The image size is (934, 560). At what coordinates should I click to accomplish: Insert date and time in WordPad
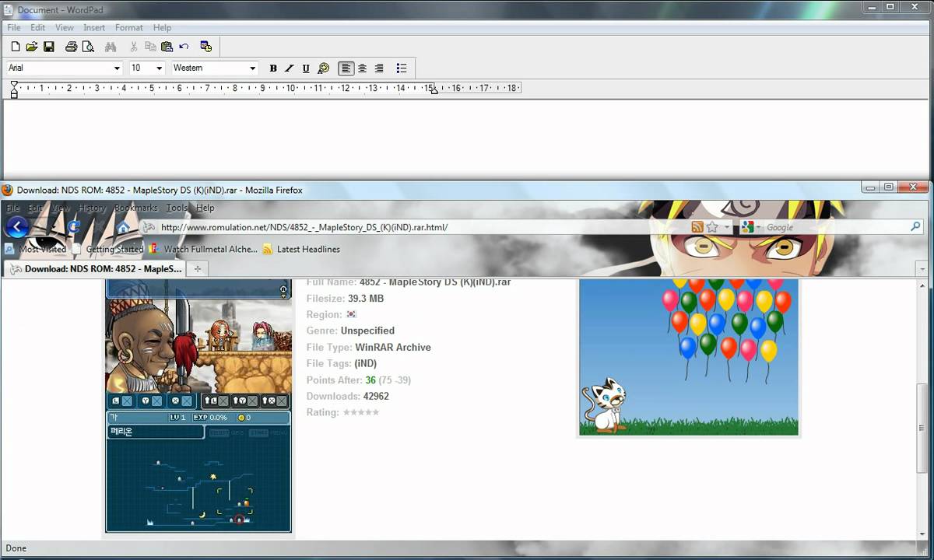coord(206,47)
